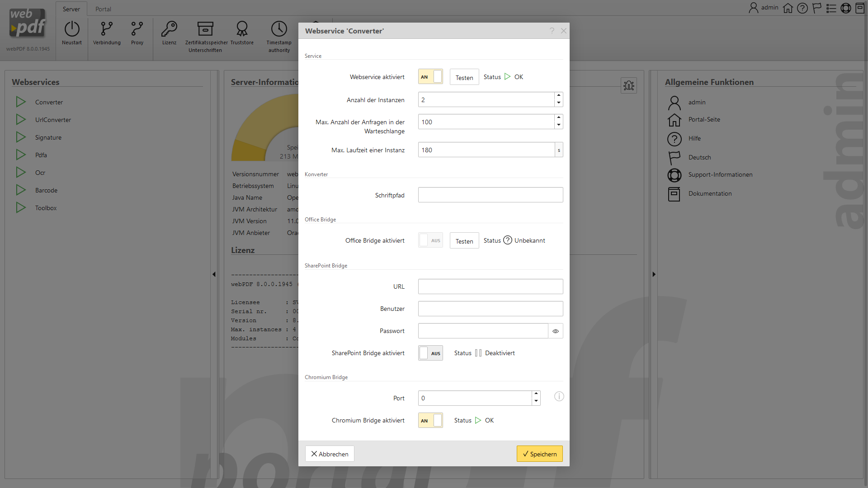Click the Truststore ribbon icon
868x488 pixels.
coord(242,29)
